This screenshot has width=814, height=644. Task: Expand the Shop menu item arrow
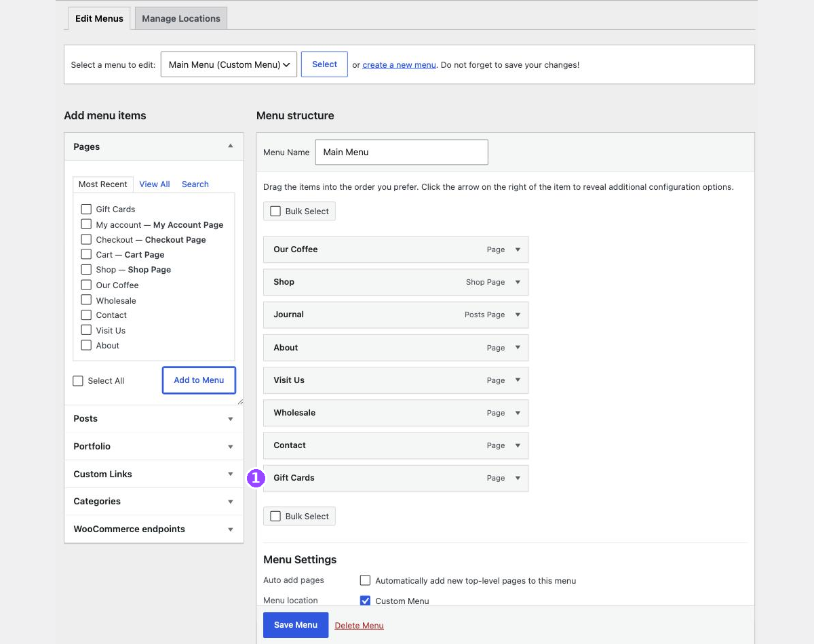point(518,282)
